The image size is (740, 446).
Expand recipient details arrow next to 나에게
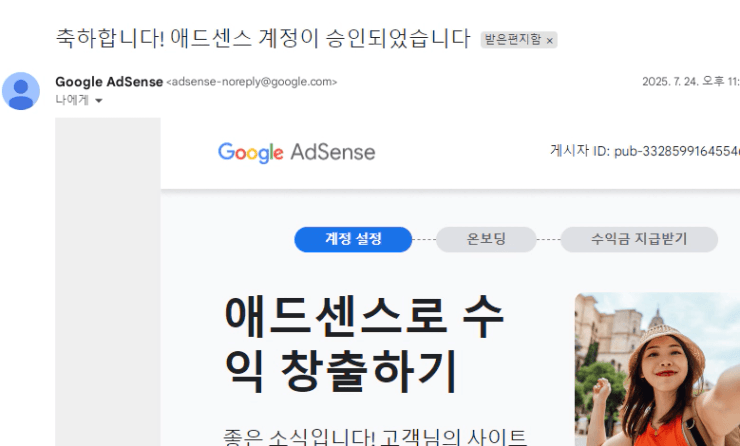99,101
